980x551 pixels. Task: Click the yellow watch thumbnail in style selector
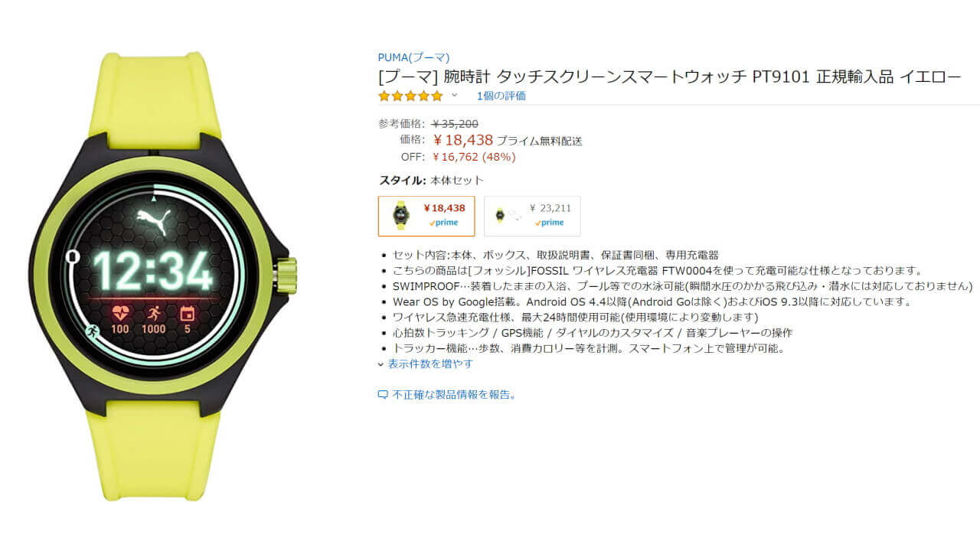[401, 215]
